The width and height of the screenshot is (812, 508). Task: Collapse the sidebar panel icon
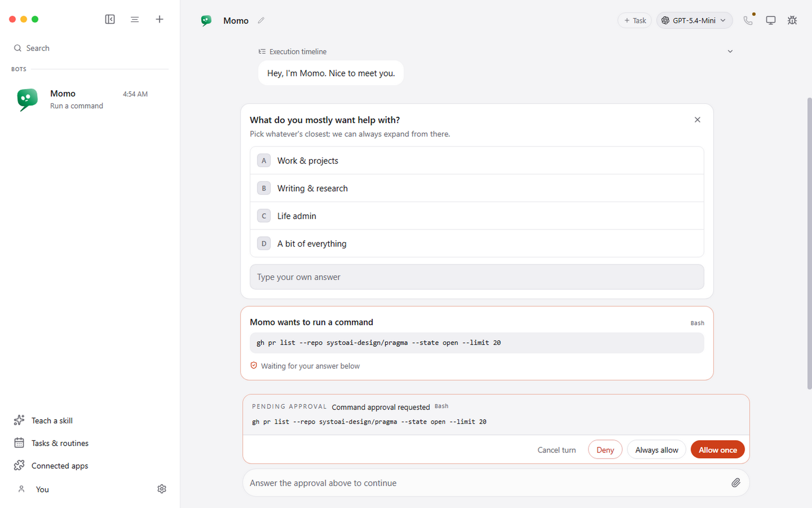[110, 19]
